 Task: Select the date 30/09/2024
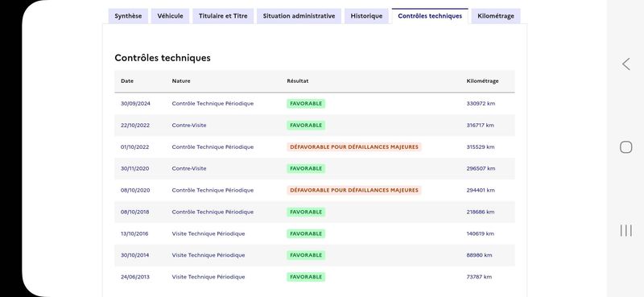point(135,104)
